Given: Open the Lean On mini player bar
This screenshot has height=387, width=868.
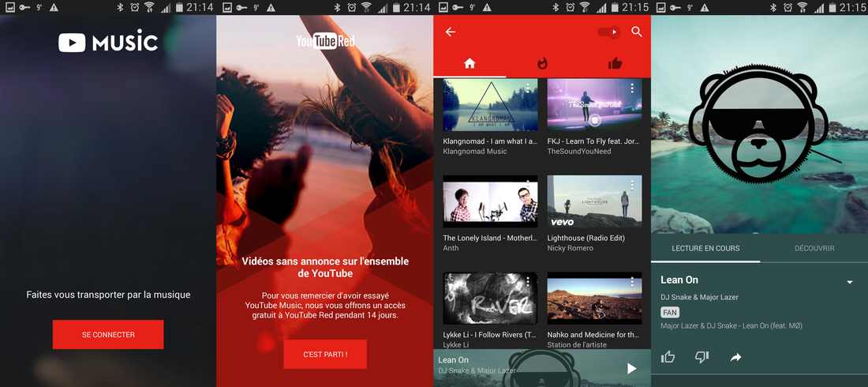Looking at the screenshot, I should [542, 368].
